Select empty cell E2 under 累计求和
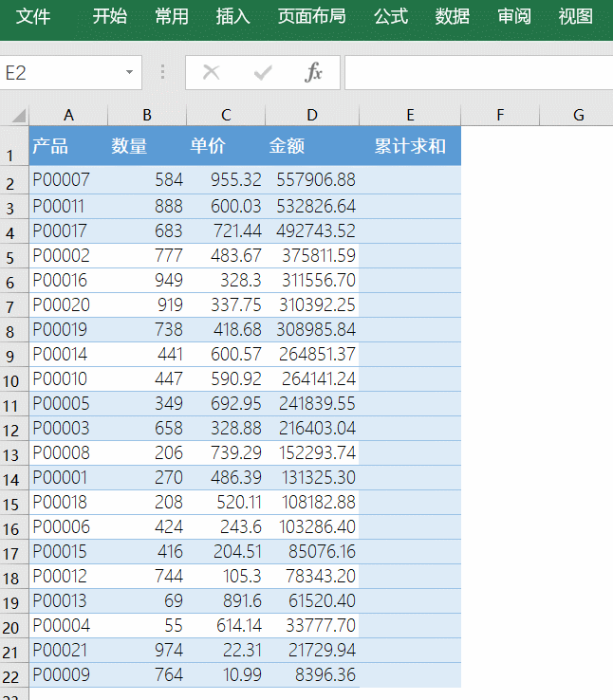Viewport: 613px width, 700px height. pyautogui.click(x=410, y=180)
